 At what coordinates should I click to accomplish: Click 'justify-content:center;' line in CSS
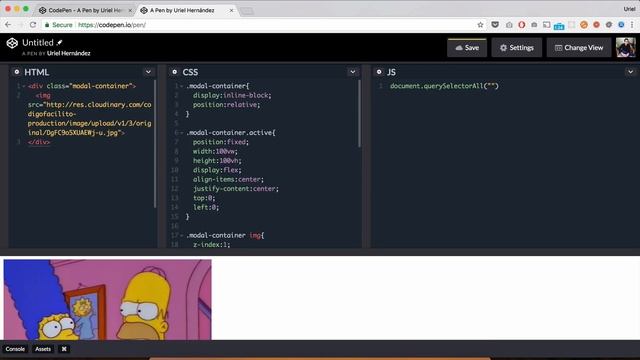tap(236, 189)
